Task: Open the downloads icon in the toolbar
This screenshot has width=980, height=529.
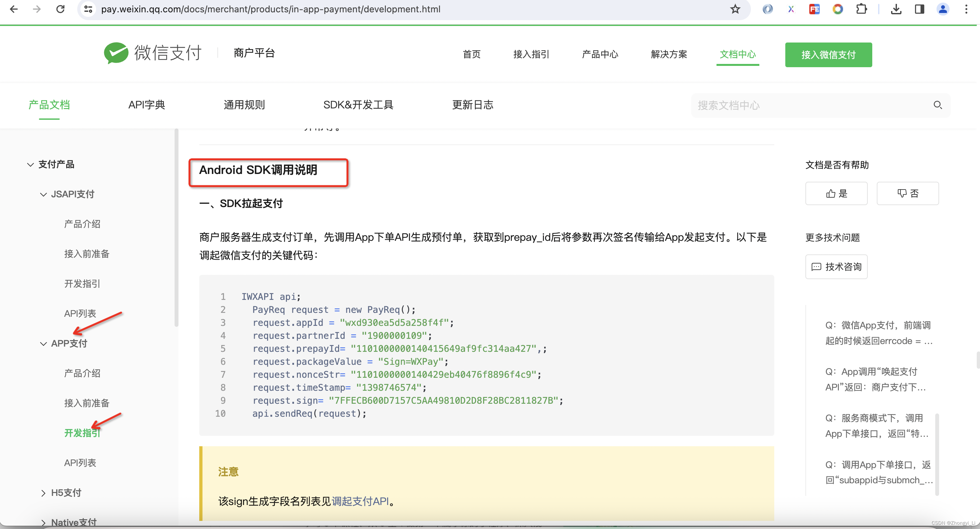Action: pos(896,9)
